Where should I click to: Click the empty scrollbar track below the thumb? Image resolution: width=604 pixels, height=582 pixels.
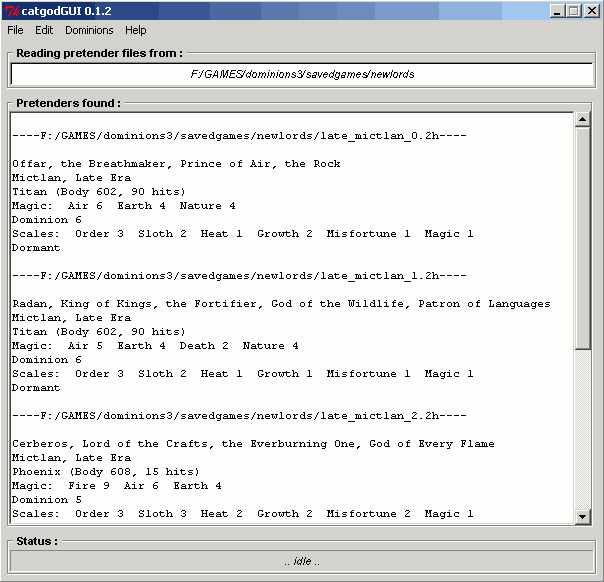tap(583, 430)
